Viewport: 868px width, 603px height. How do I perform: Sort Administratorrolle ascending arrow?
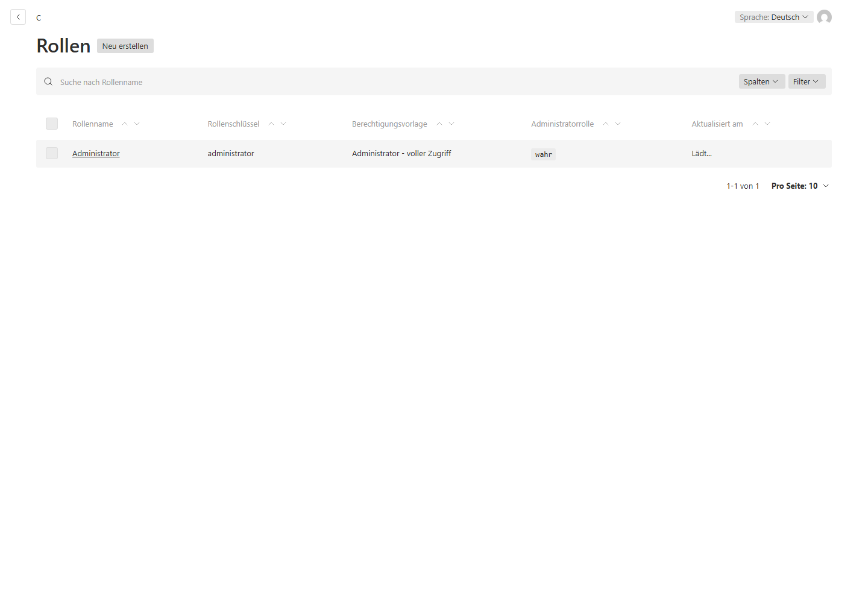[x=606, y=124]
